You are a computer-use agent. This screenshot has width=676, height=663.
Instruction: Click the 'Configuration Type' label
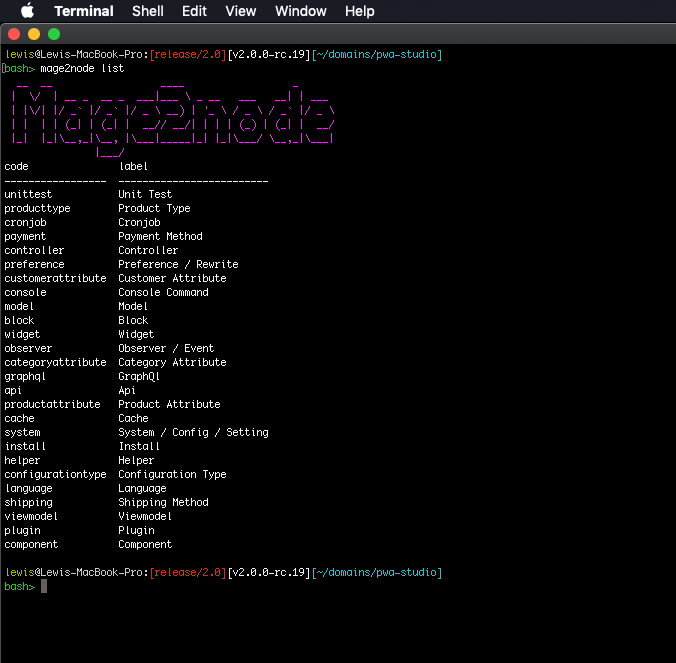[x=172, y=475]
